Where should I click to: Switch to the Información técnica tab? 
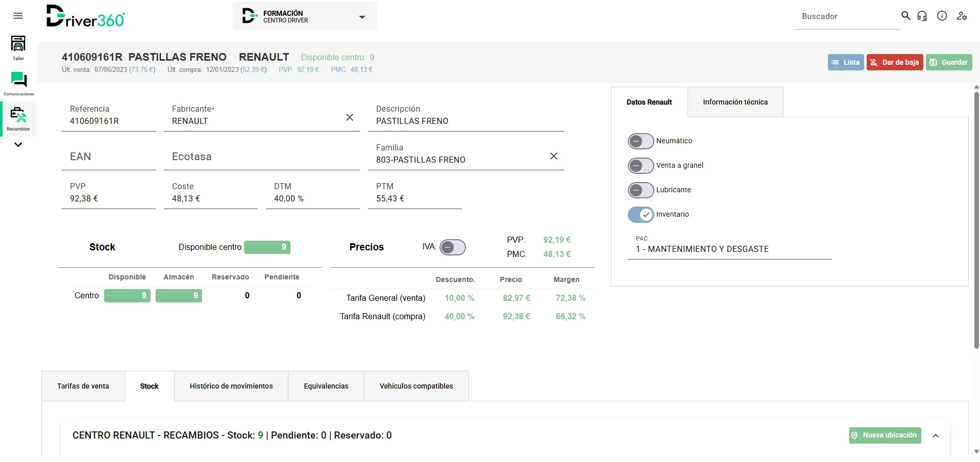click(735, 102)
